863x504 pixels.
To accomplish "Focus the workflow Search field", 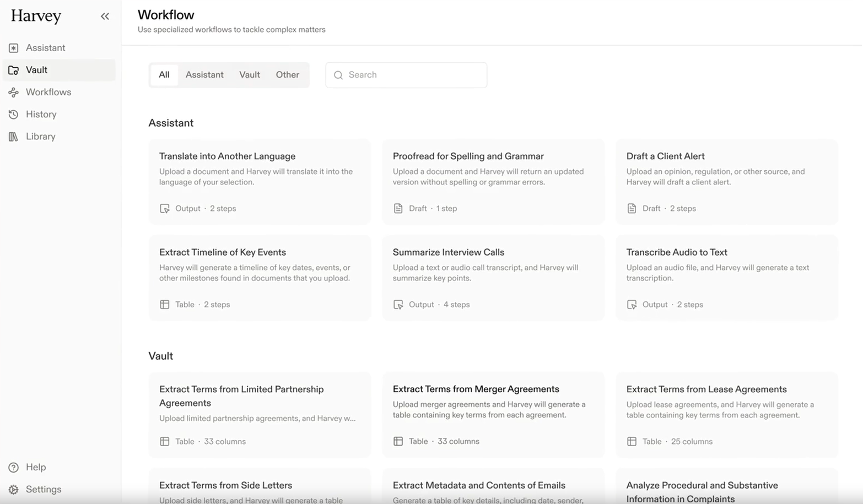I will 406,75.
